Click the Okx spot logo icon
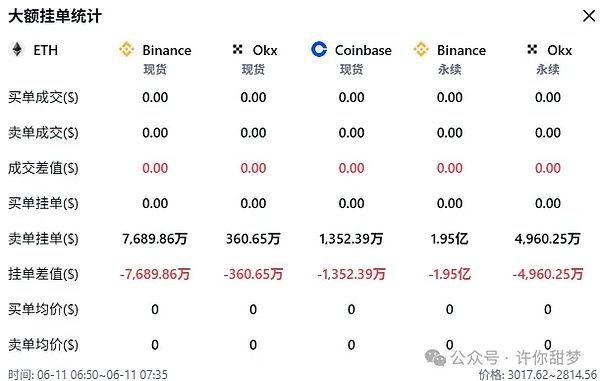600x381 pixels. (238, 49)
